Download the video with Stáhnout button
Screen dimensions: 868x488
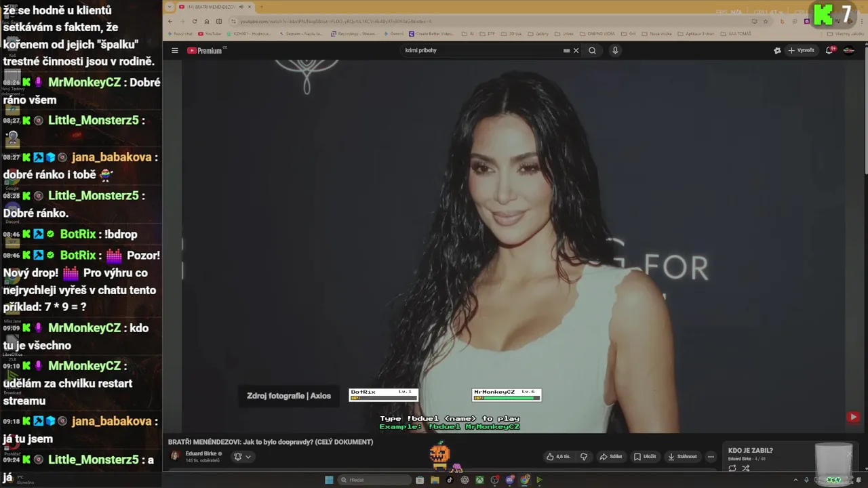click(x=682, y=457)
